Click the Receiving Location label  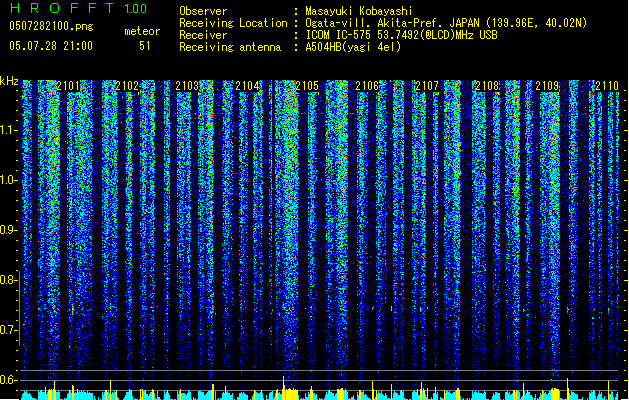[x=233, y=23]
